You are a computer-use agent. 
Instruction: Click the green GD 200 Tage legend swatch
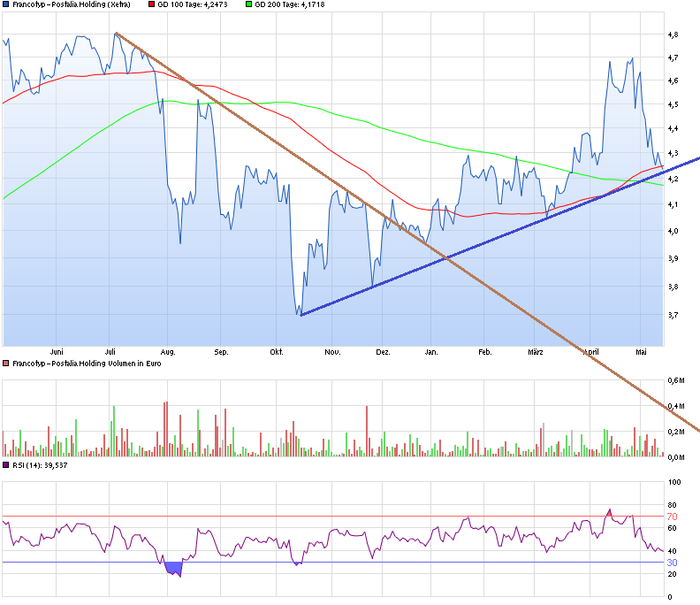coord(248,4)
